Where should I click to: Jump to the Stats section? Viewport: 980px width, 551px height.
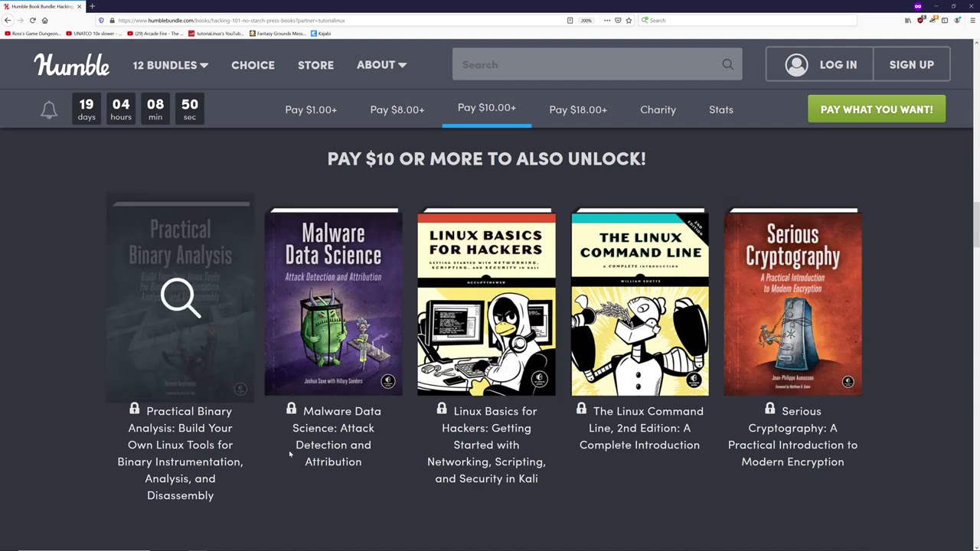pyautogui.click(x=721, y=109)
